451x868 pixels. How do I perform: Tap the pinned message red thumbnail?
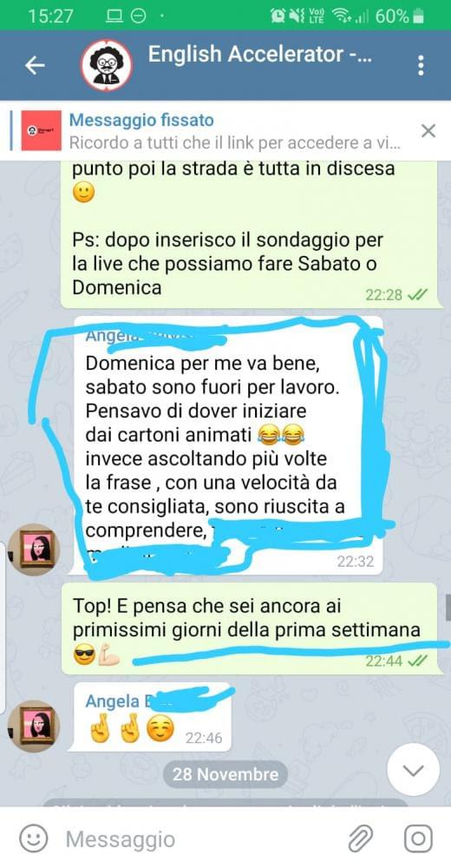point(42,131)
